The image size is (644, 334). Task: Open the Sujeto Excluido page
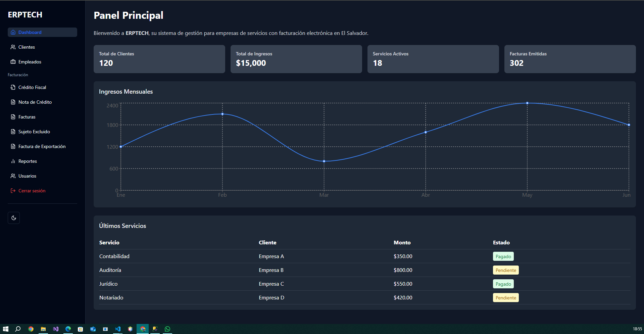pyautogui.click(x=34, y=132)
